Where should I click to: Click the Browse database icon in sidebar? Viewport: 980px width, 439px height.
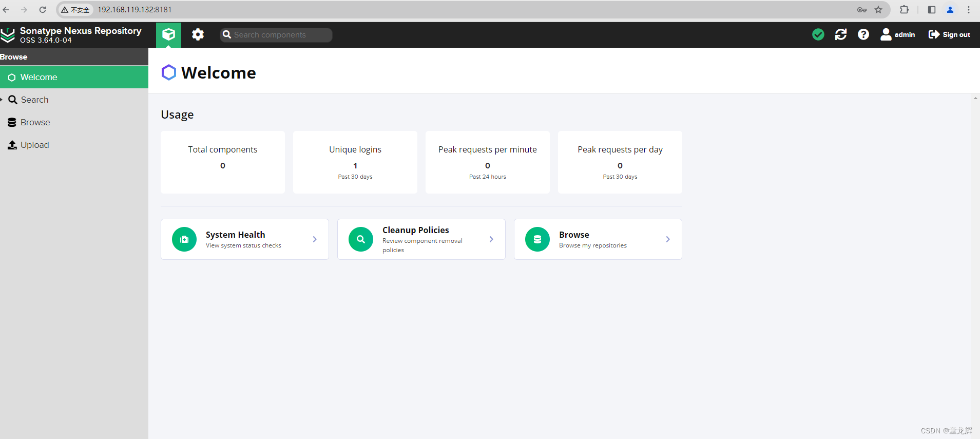(12, 122)
